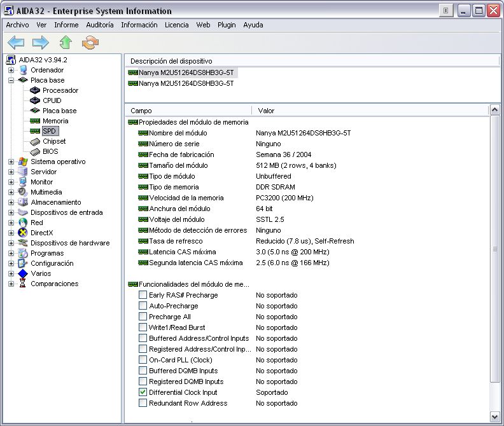Click the Memoria module icon
This screenshot has width=504, height=426.
pos(35,121)
